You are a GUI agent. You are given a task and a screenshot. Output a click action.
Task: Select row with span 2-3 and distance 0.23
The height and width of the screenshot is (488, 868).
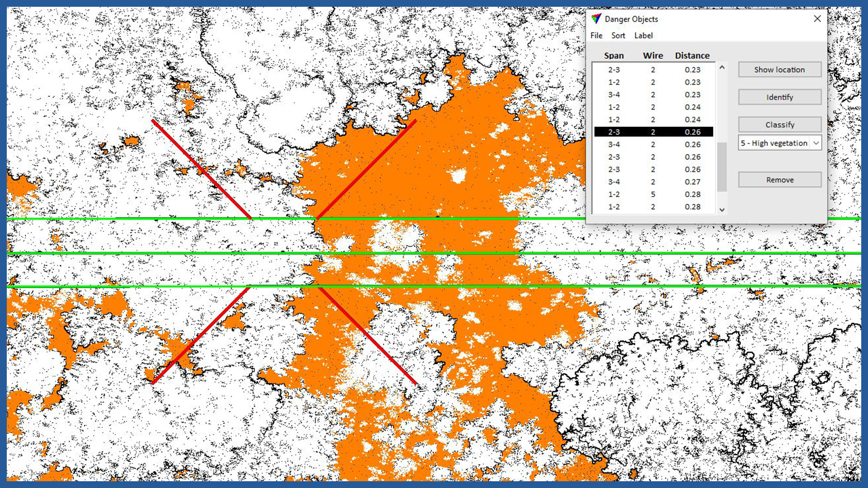[654, 70]
